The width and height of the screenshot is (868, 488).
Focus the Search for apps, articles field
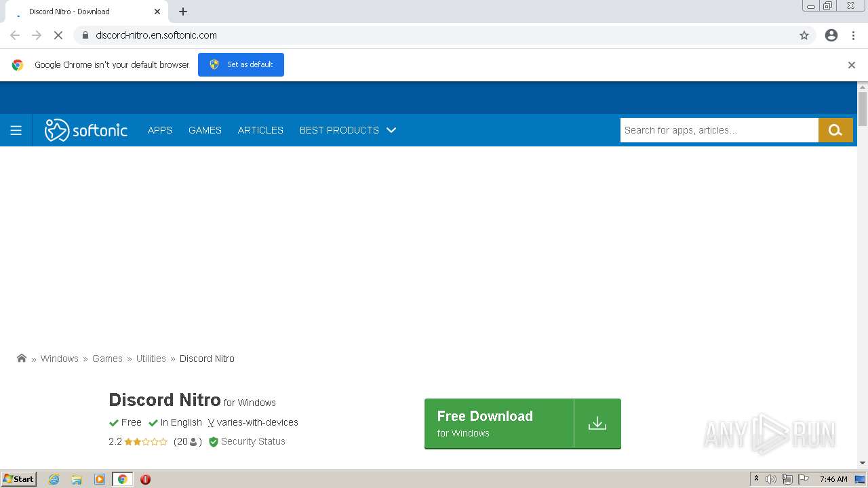click(x=719, y=130)
